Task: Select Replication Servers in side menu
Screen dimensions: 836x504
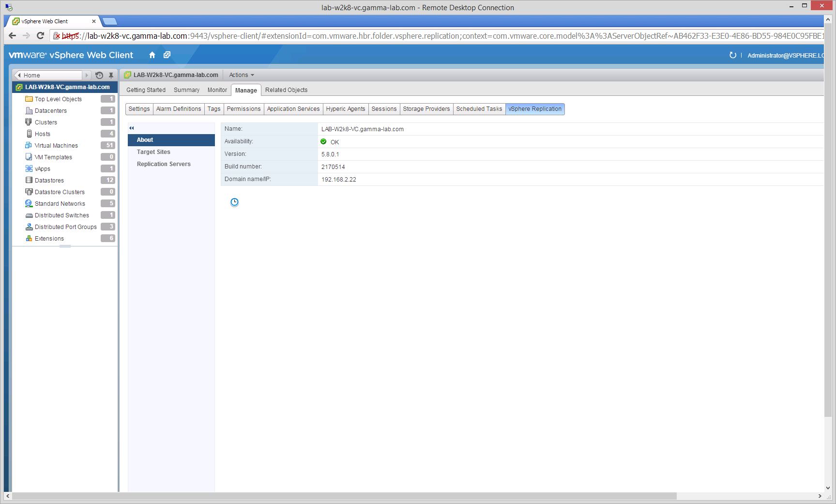Action: click(x=164, y=164)
